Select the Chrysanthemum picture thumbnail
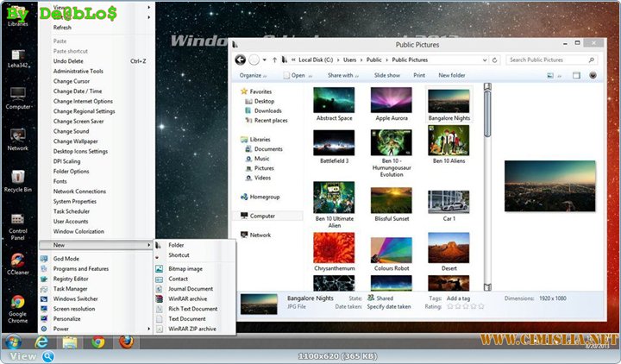This screenshot has width=621, height=364. (334, 248)
